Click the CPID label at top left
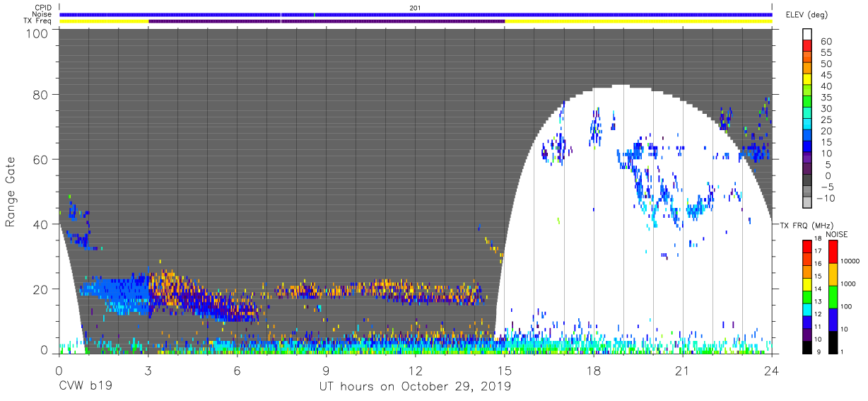This screenshot has height=401, width=868. coord(44,8)
